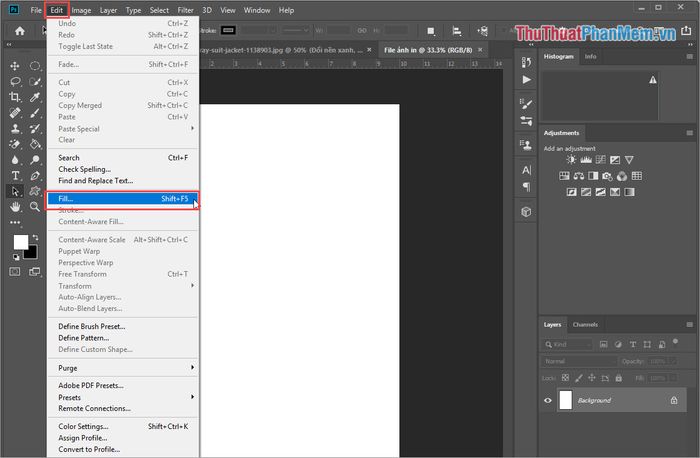Viewport: 700px width, 458px height.
Task: Go to the Home screen icon
Action: (x=20, y=31)
